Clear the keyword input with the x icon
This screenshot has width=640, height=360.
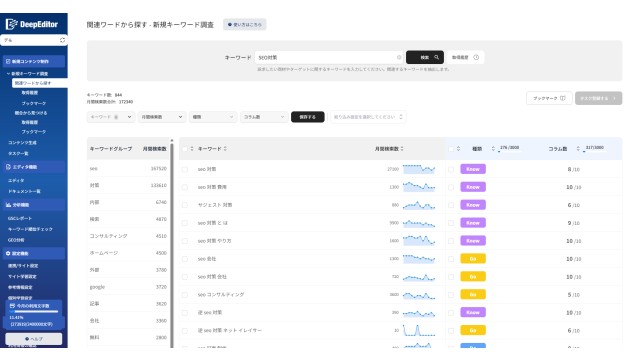pos(399,58)
